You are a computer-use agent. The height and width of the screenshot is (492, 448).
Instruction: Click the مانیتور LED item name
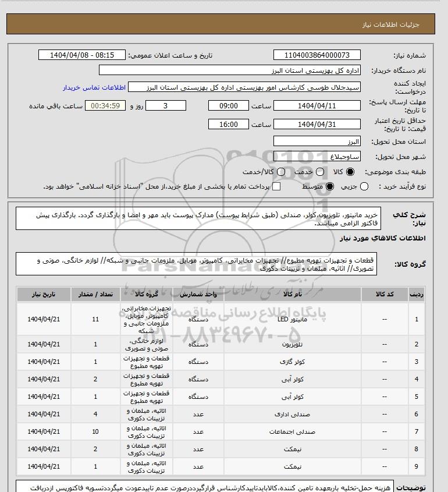[x=292, y=320]
